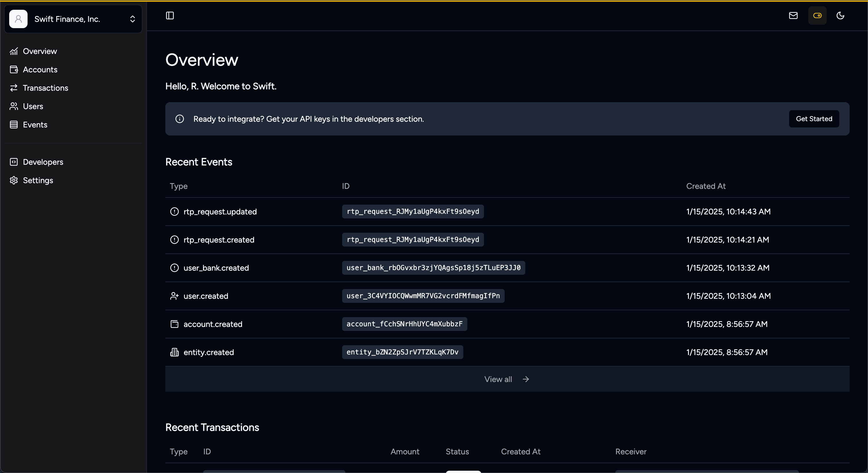
Task: Click the Status header in Recent Transactions
Action: 457,451
